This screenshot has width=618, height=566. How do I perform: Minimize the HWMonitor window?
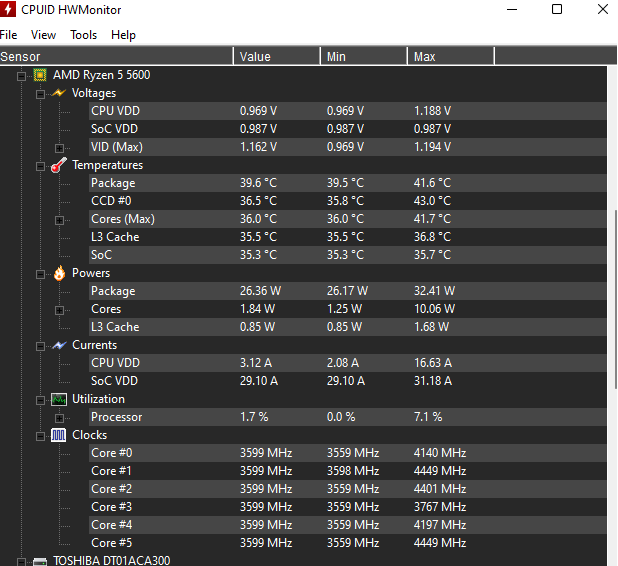pos(512,9)
